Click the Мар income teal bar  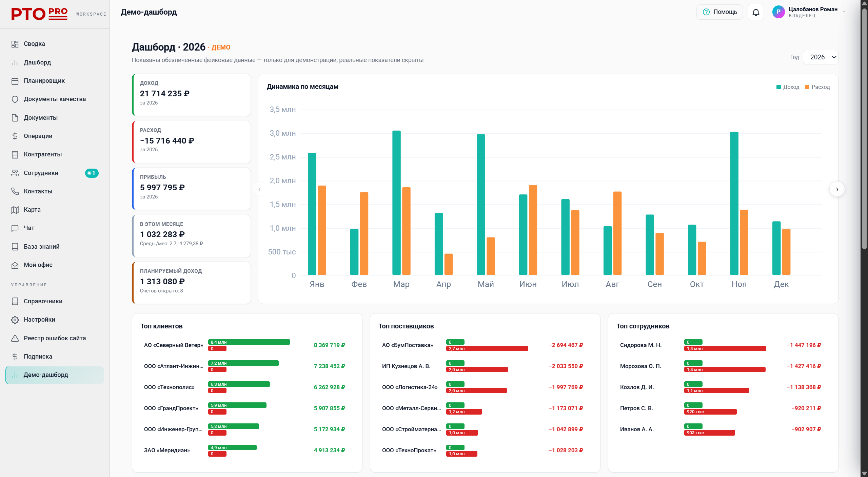[x=396, y=203]
